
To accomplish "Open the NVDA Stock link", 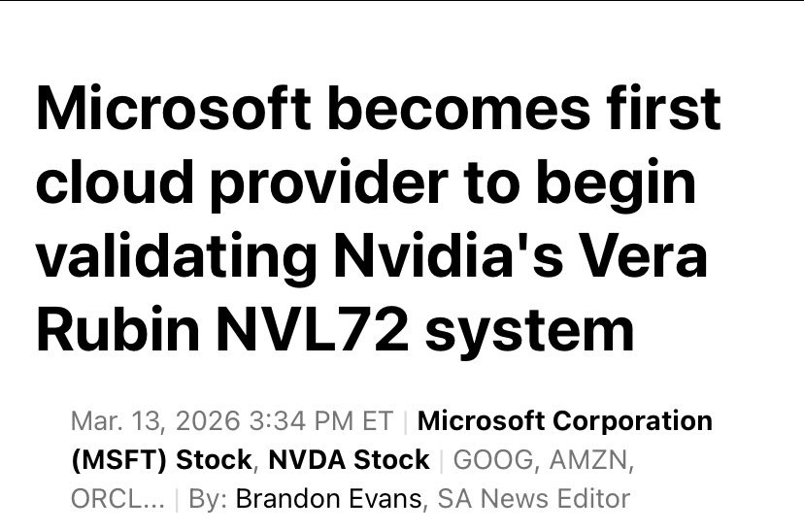I will (349, 459).
